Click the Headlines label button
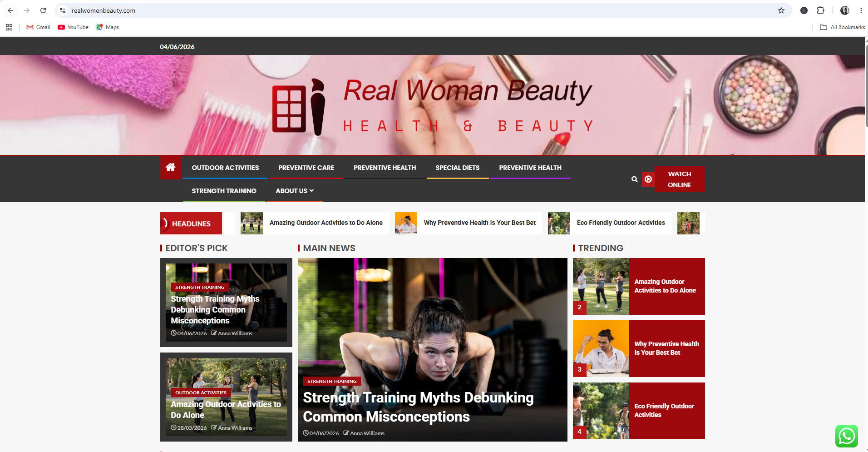868x452 pixels. click(x=191, y=223)
